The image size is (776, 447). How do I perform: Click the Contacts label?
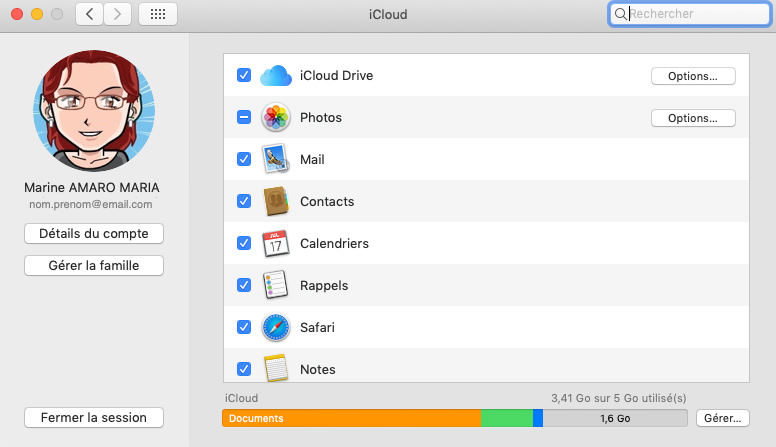(x=327, y=201)
